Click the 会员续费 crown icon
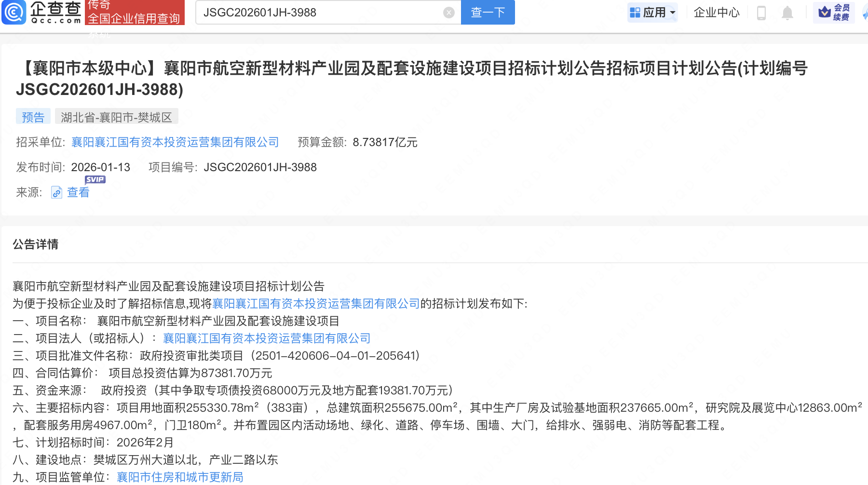This screenshot has width=868, height=485. coord(825,12)
